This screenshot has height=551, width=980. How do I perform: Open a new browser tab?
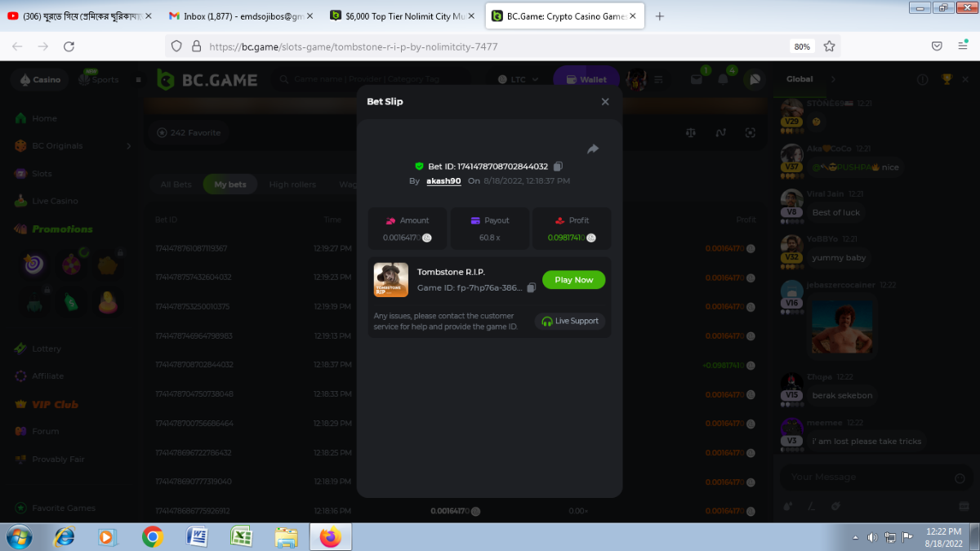[x=660, y=16]
